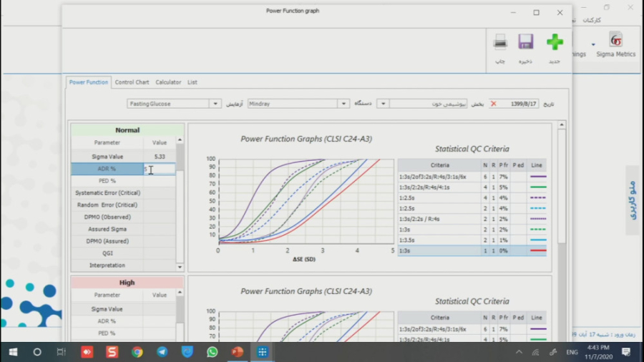
Task: Select Sigma Value row in High table
Action: [123, 309]
